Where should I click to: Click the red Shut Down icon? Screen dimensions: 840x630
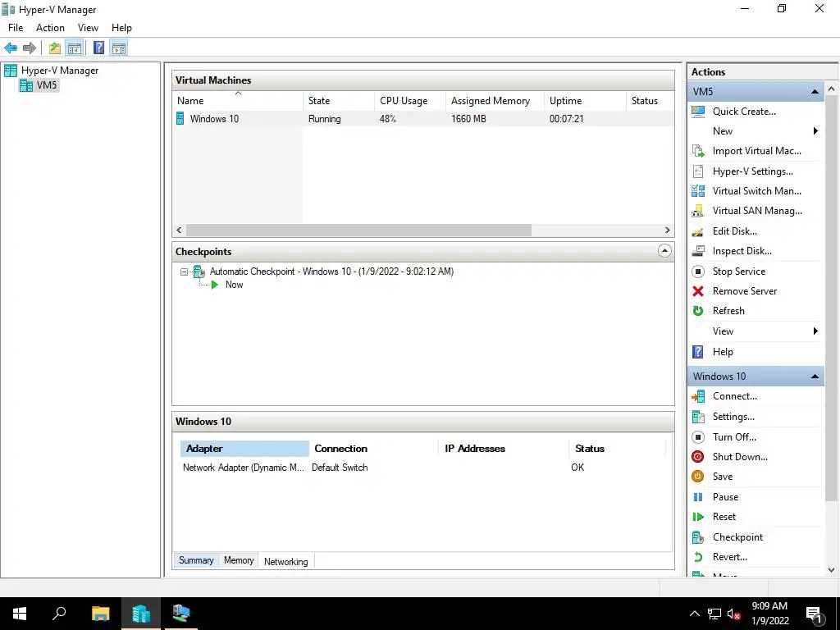point(698,457)
